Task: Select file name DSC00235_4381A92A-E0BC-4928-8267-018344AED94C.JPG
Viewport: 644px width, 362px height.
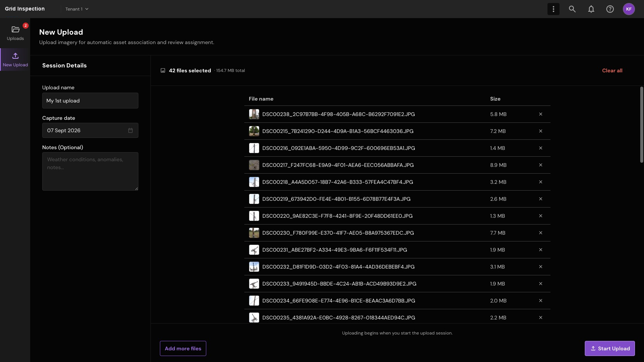Action: point(339,318)
